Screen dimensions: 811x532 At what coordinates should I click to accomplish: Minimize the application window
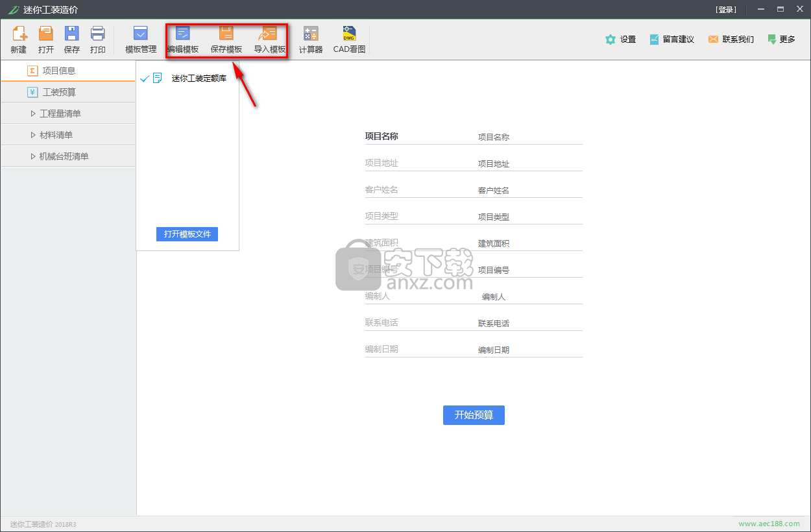pos(760,10)
